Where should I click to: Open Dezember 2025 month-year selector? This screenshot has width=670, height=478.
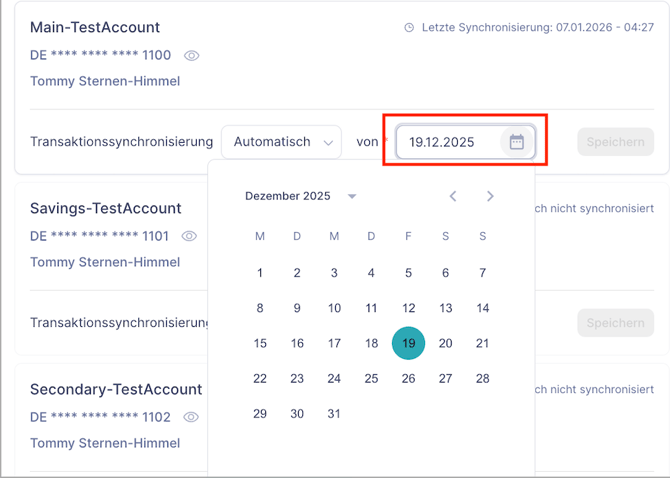(300, 196)
